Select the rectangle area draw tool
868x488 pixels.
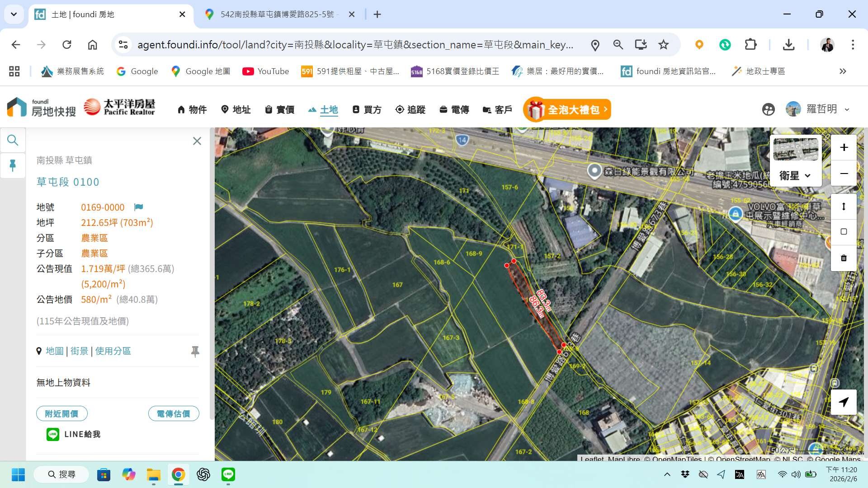point(844,232)
